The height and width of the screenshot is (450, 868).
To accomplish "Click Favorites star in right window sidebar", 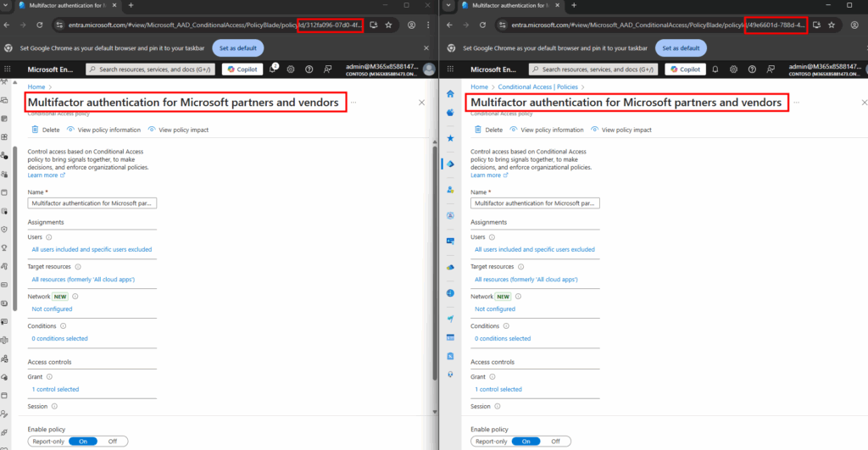I will click(450, 137).
